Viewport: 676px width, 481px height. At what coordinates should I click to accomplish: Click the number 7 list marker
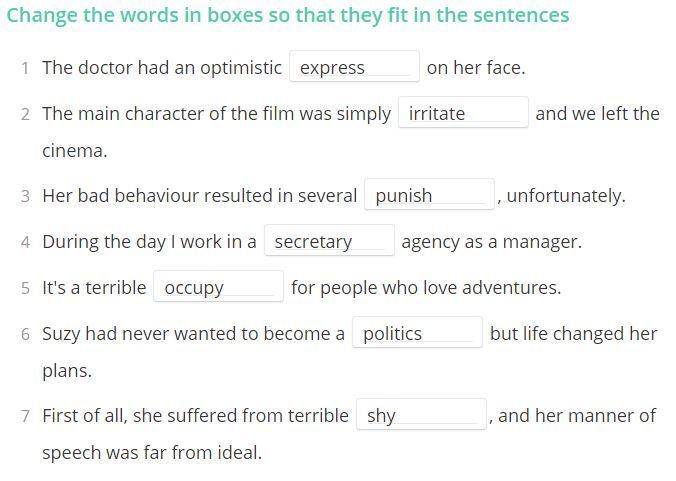pos(25,416)
